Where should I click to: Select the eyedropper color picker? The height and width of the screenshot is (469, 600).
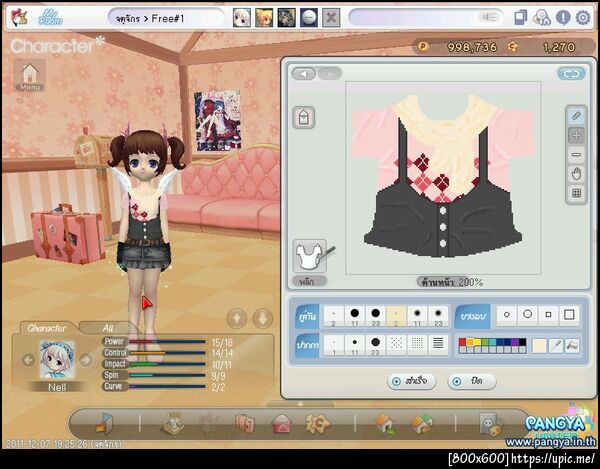pos(556,346)
